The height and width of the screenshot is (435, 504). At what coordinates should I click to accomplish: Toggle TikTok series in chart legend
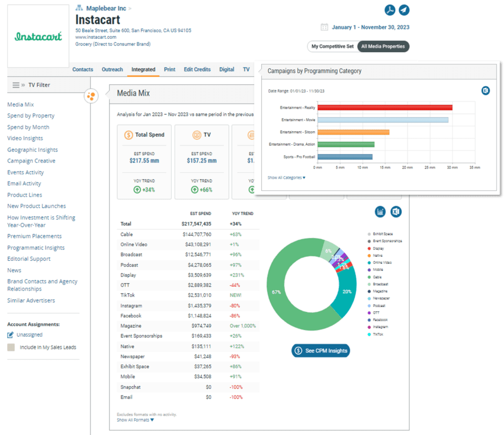tap(376, 335)
